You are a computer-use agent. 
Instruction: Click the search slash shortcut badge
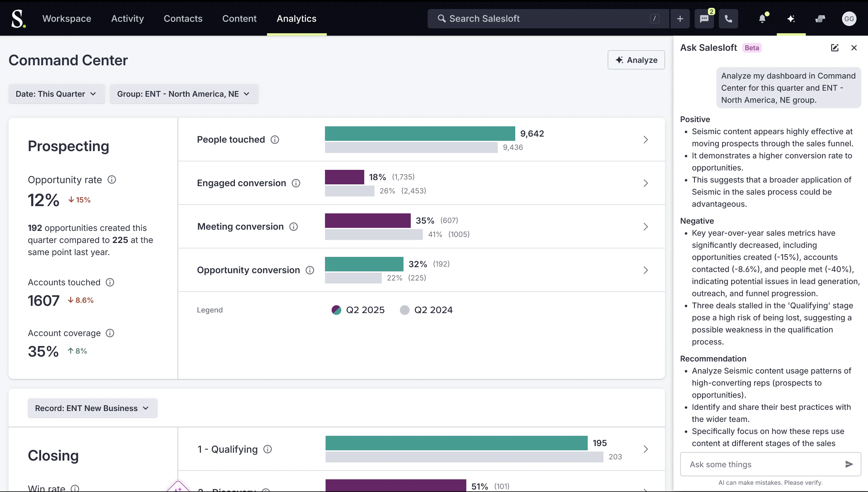pyautogui.click(x=654, y=18)
